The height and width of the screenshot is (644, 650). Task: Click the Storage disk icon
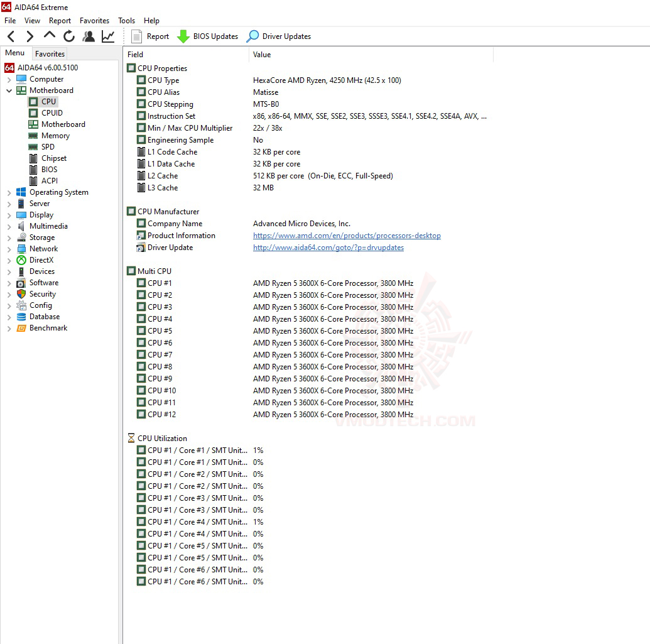click(21, 237)
